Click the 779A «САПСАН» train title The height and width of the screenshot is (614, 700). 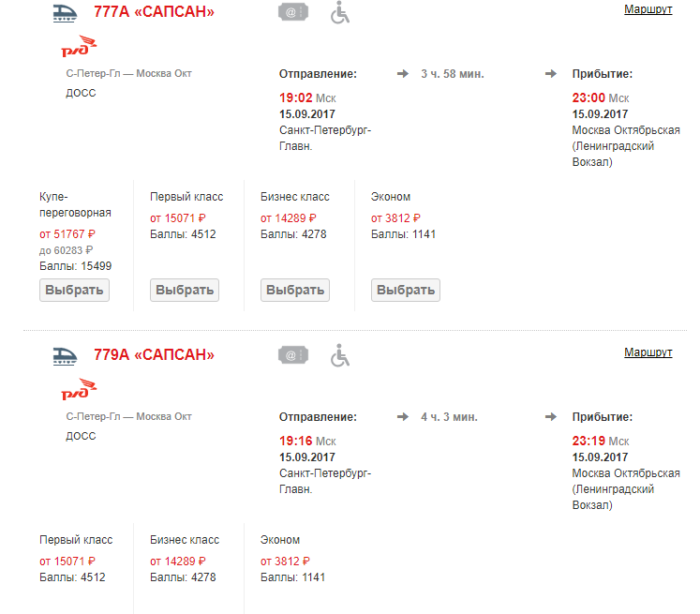coord(154,355)
